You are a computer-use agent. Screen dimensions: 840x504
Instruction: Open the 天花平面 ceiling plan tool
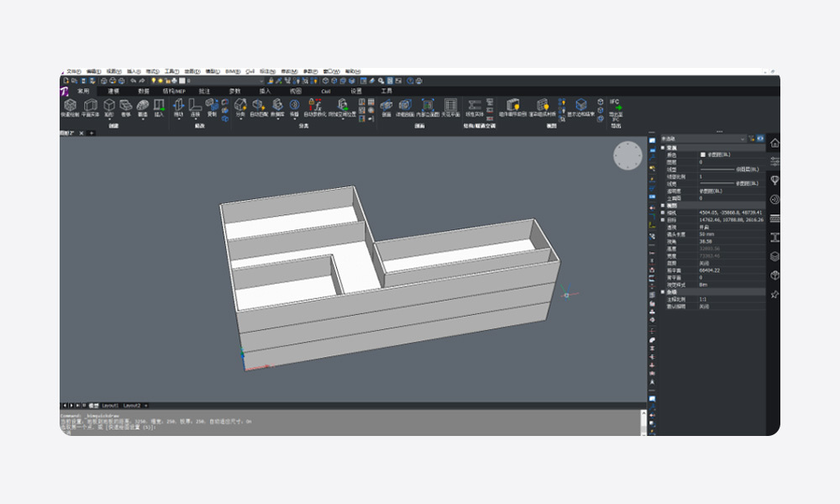[450, 108]
